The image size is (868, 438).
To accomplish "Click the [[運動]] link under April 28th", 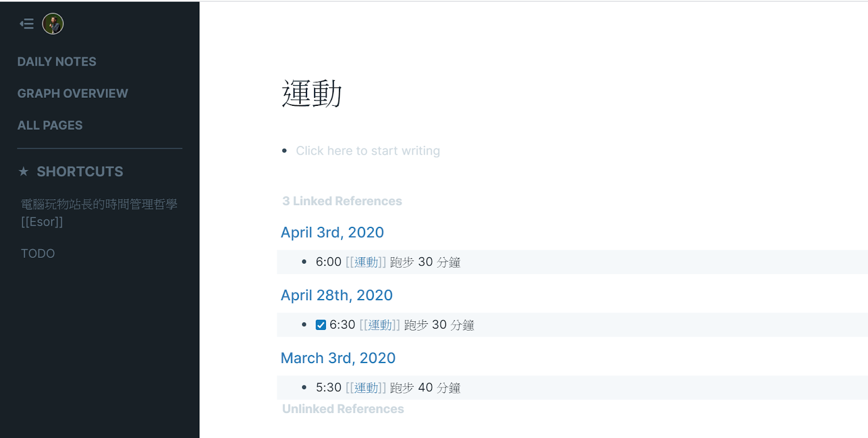I will (380, 324).
